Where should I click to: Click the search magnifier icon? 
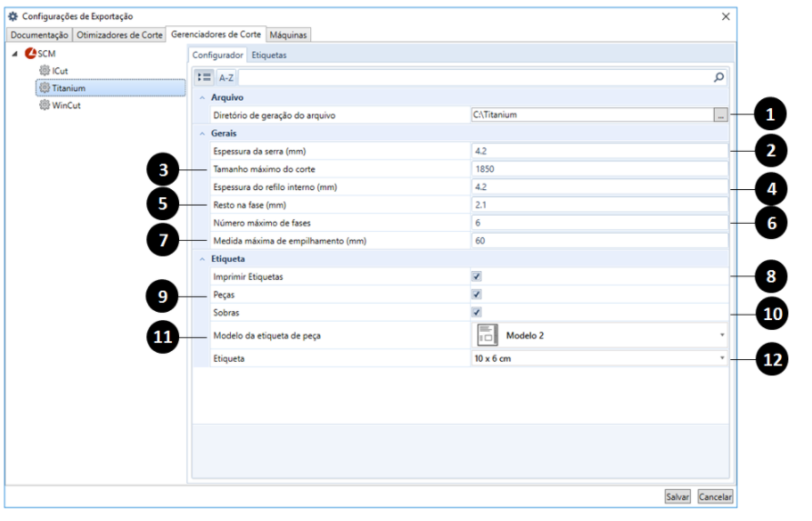[718, 77]
